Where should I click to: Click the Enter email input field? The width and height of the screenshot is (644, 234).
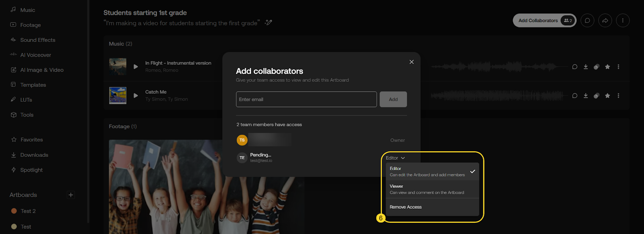(306, 99)
